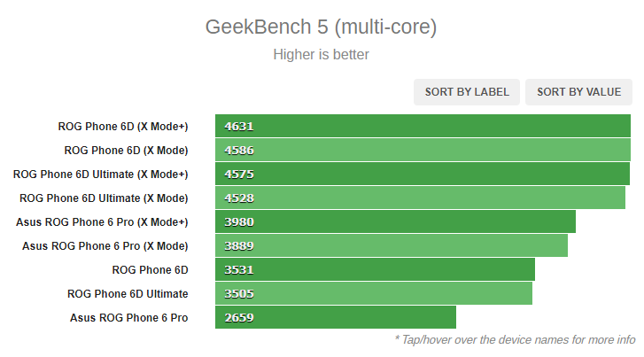Click the shortest bar showing 2659
This screenshot has height=357, width=644.
point(335,318)
